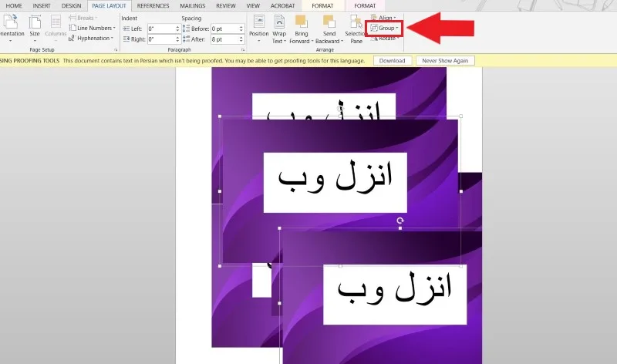Click the Bring Forward icon
Viewport: 617px width, 364px height.
302,22
